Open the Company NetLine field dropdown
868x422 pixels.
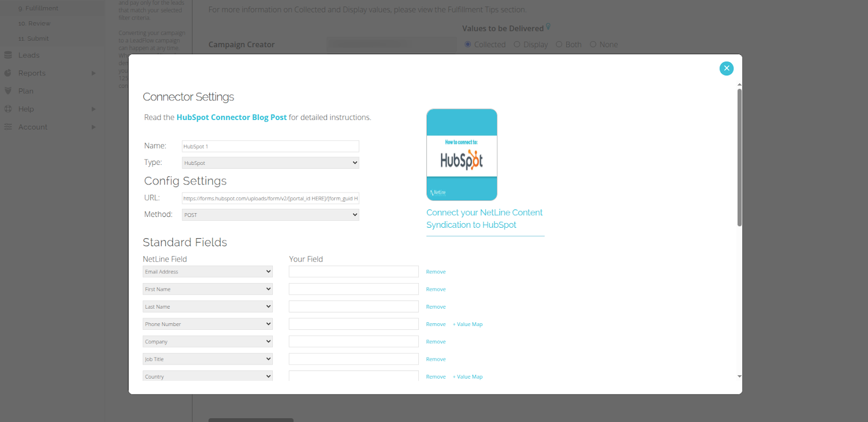coord(207,342)
